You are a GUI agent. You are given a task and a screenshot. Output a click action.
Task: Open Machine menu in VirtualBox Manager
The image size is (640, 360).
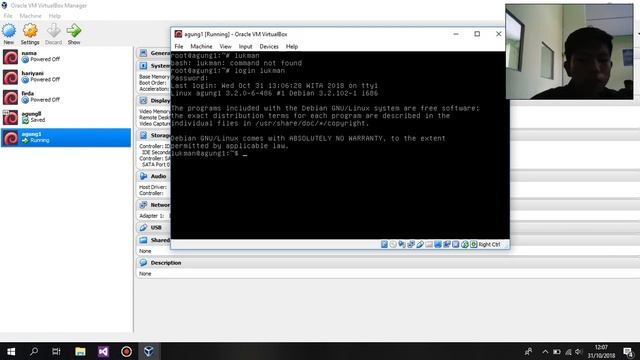[31, 16]
